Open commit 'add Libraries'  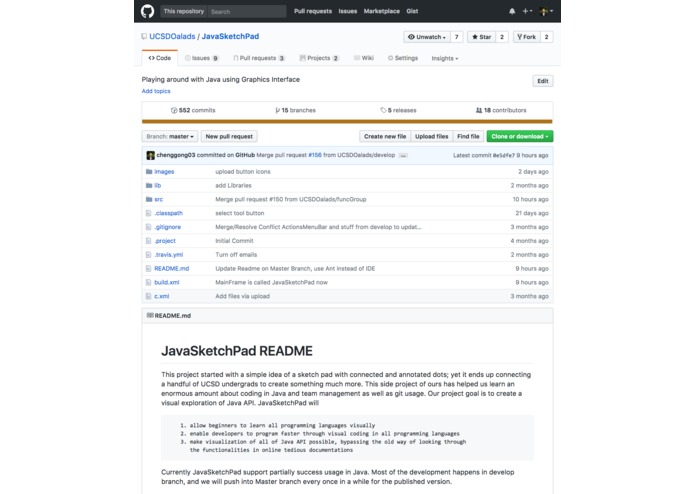pos(233,185)
